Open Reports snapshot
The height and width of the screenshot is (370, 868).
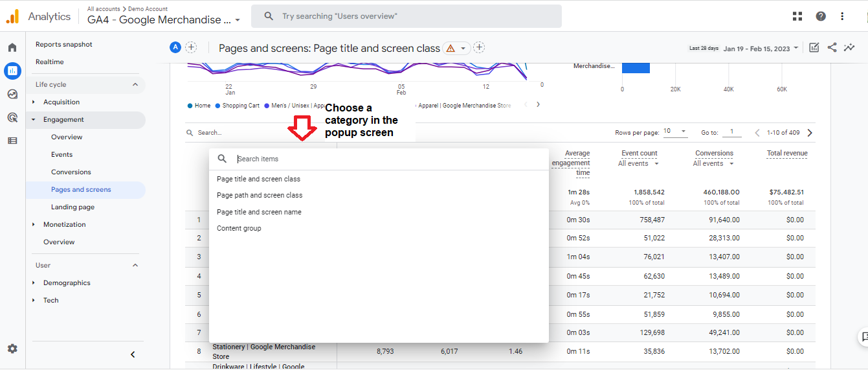click(x=64, y=44)
